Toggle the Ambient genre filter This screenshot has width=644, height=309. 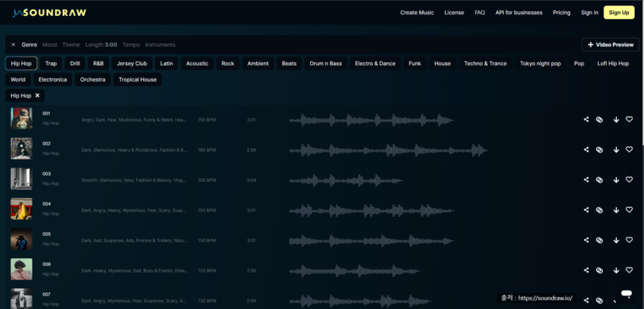click(258, 64)
